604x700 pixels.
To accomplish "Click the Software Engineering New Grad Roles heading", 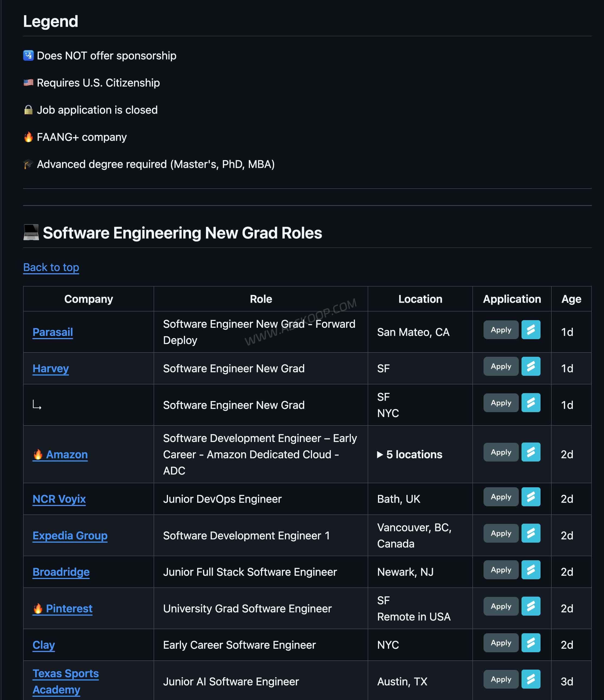I will coord(173,233).
